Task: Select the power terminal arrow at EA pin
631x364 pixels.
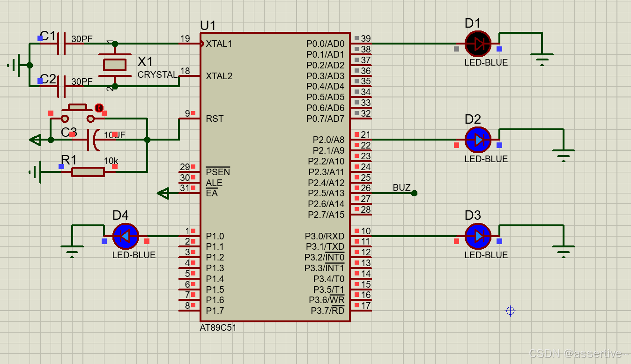Action: [163, 193]
